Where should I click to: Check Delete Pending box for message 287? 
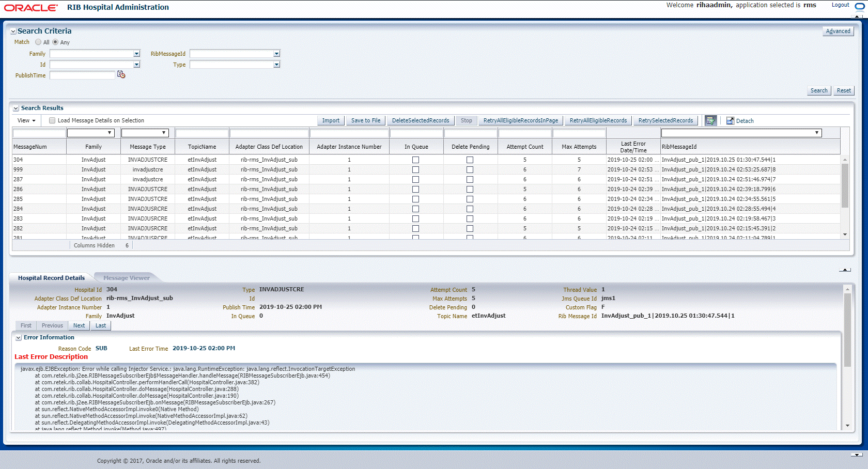coord(470,180)
